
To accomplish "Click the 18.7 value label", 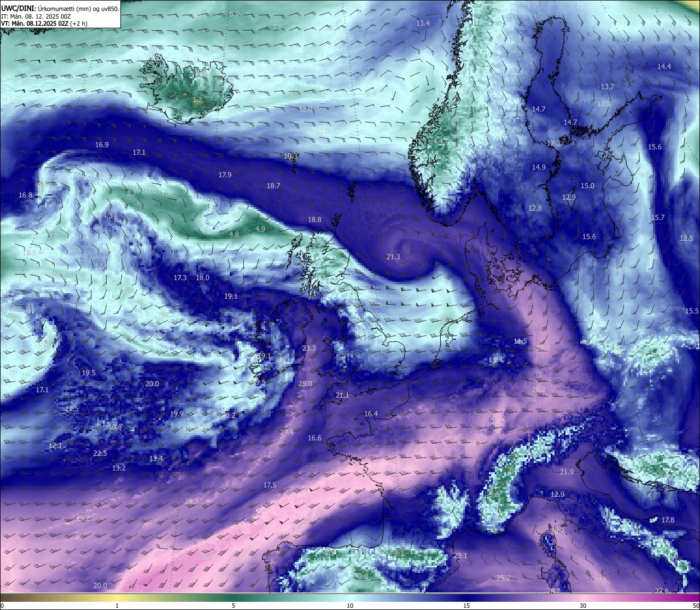I will [273, 185].
